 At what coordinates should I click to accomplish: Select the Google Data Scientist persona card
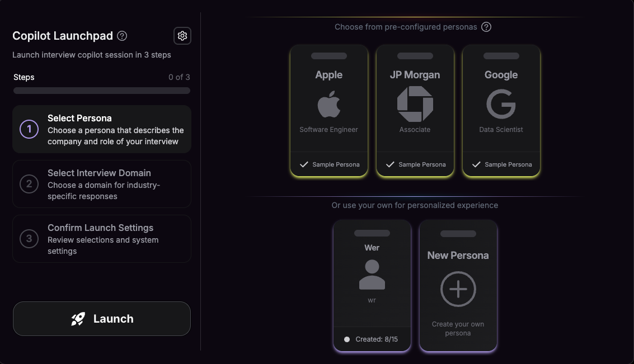501,111
